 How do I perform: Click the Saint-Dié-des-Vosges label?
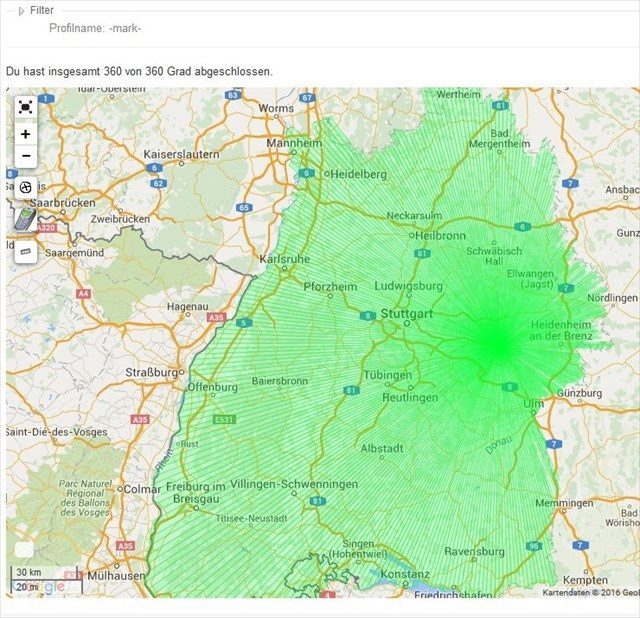57,432
